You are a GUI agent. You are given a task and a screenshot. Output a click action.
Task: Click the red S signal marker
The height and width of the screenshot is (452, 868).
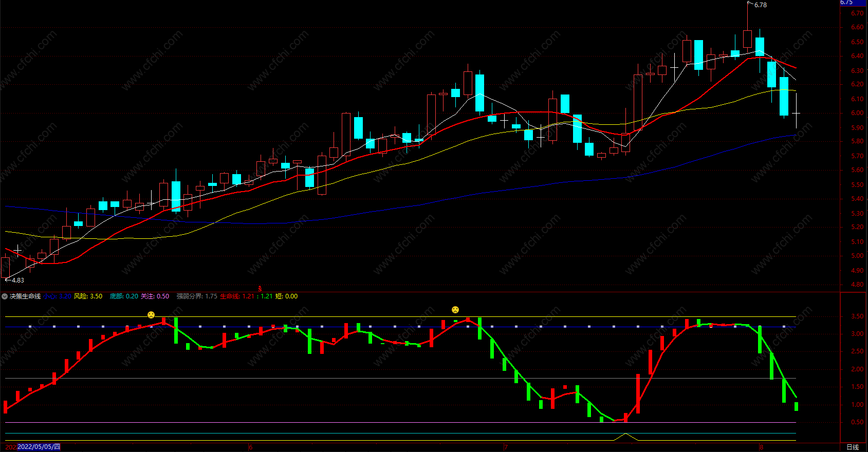260,289
